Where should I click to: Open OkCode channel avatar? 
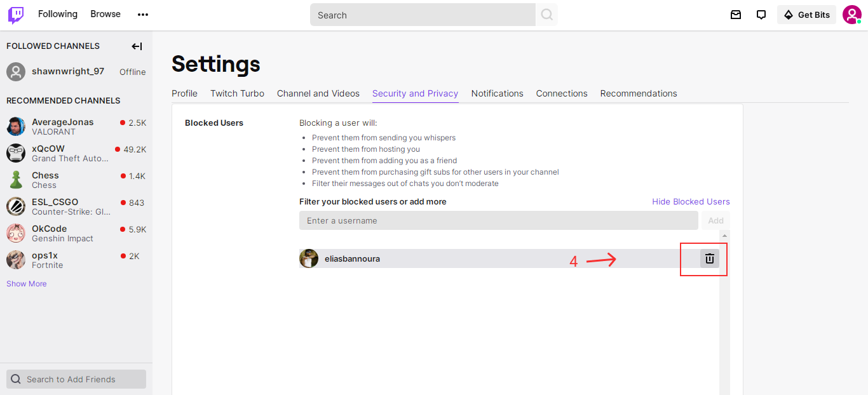coord(16,233)
